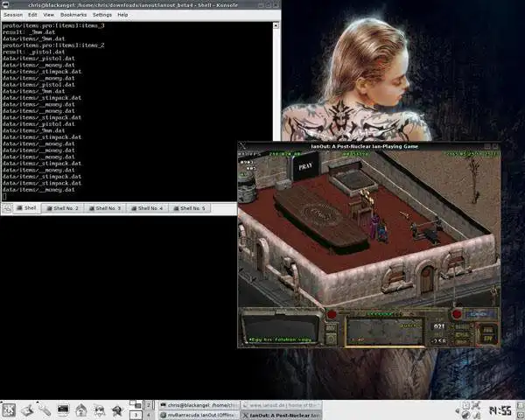Switch to Shell No. 3 tab

tap(105, 208)
